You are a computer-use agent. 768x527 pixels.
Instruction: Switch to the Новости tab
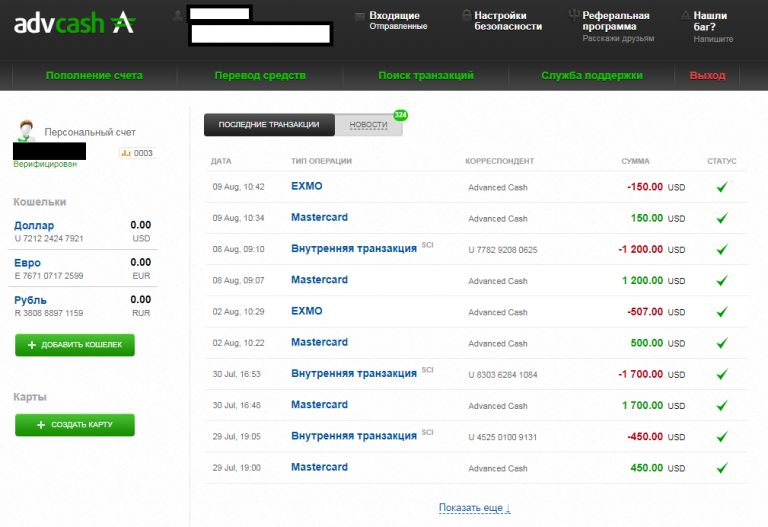click(368, 125)
